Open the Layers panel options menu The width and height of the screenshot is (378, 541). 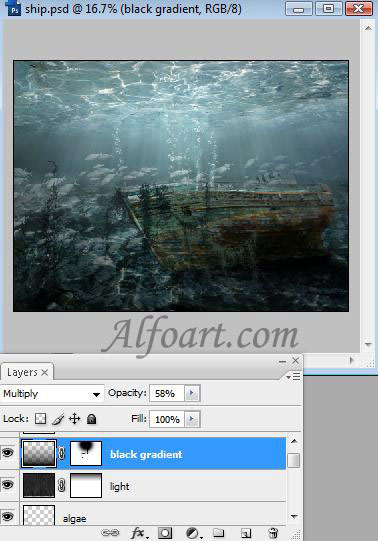(x=294, y=376)
